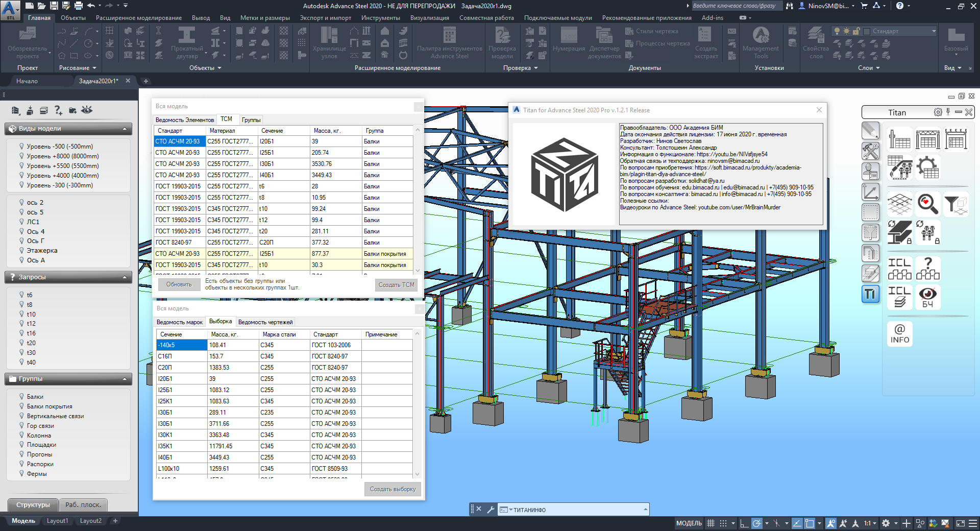Open the Titan palette gear settings
980x531 pixels.
coord(938,112)
